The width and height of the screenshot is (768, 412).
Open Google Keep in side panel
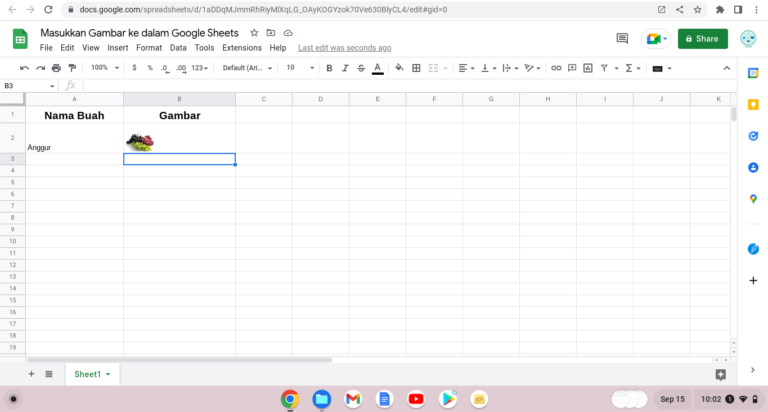tap(753, 104)
